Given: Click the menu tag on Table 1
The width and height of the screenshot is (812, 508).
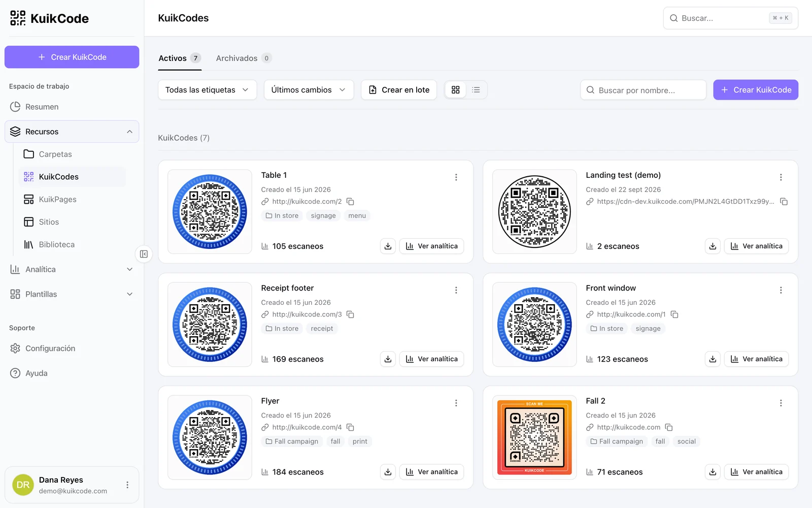Looking at the screenshot, I should [x=357, y=216].
